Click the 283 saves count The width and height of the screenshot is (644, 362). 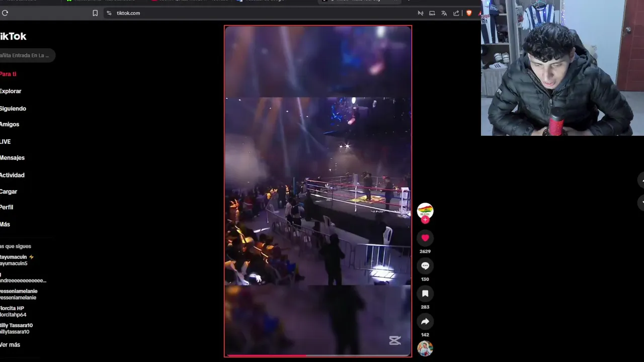[425, 307]
